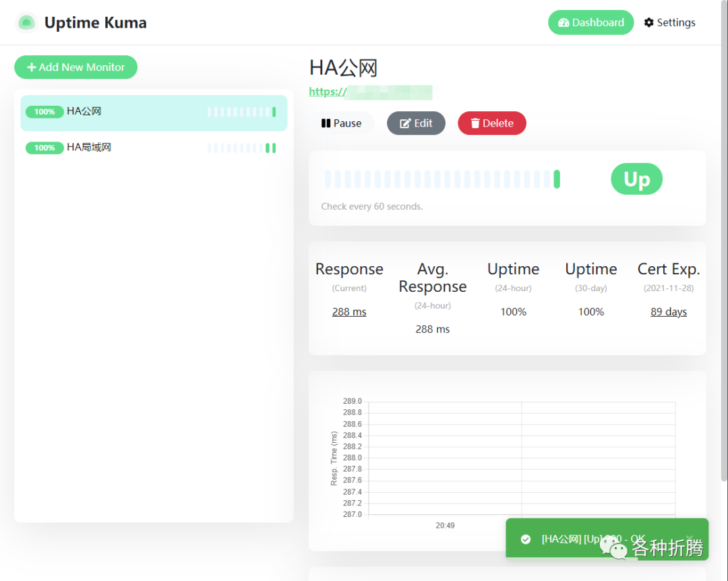
Task: Click the 89 days cert expiry value
Action: coord(669,311)
